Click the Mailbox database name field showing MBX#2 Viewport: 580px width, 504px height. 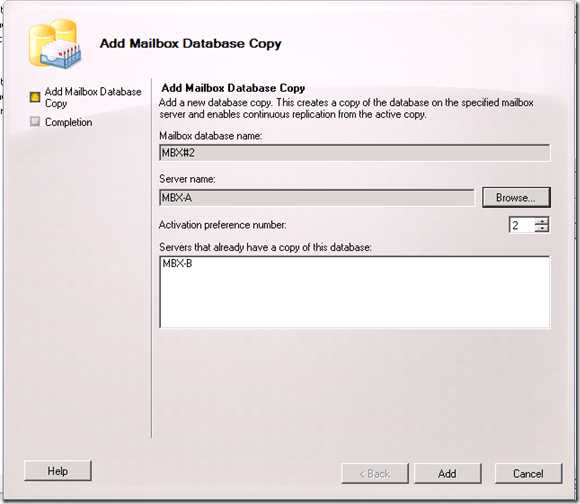tap(355, 153)
